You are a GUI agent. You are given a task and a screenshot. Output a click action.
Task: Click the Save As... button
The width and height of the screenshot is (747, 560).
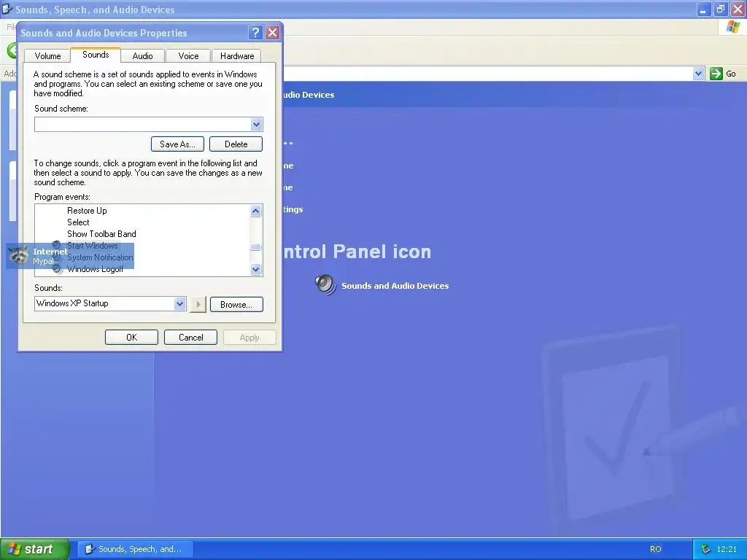[177, 144]
